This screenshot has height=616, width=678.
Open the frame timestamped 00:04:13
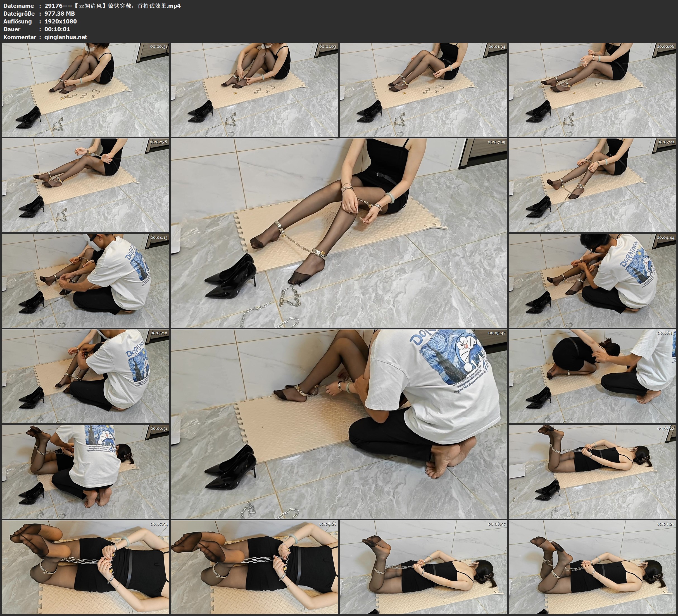pos(85,281)
